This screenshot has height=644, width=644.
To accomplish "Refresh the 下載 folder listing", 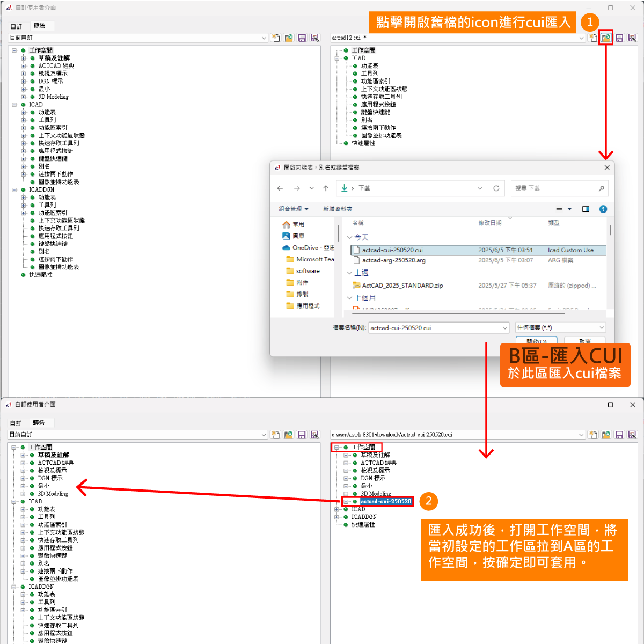I will click(x=496, y=188).
